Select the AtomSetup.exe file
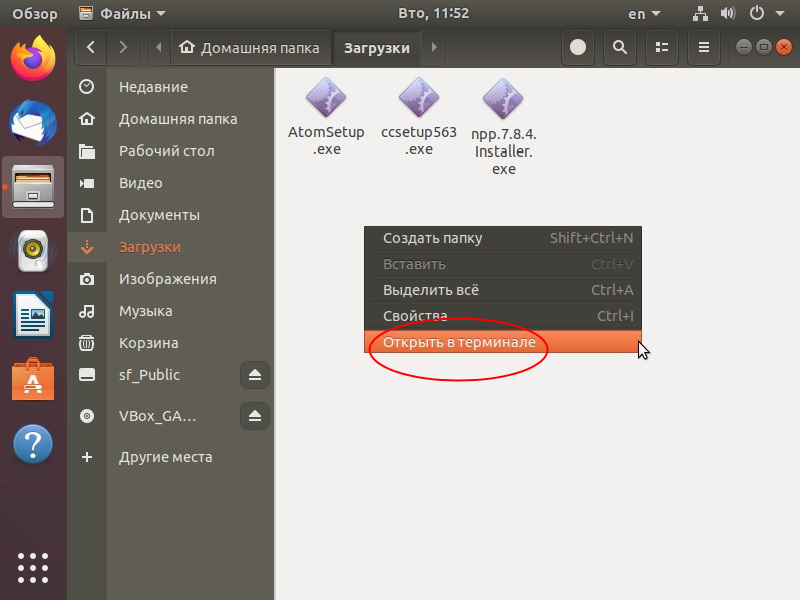The image size is (800, 600). [326, 115]
